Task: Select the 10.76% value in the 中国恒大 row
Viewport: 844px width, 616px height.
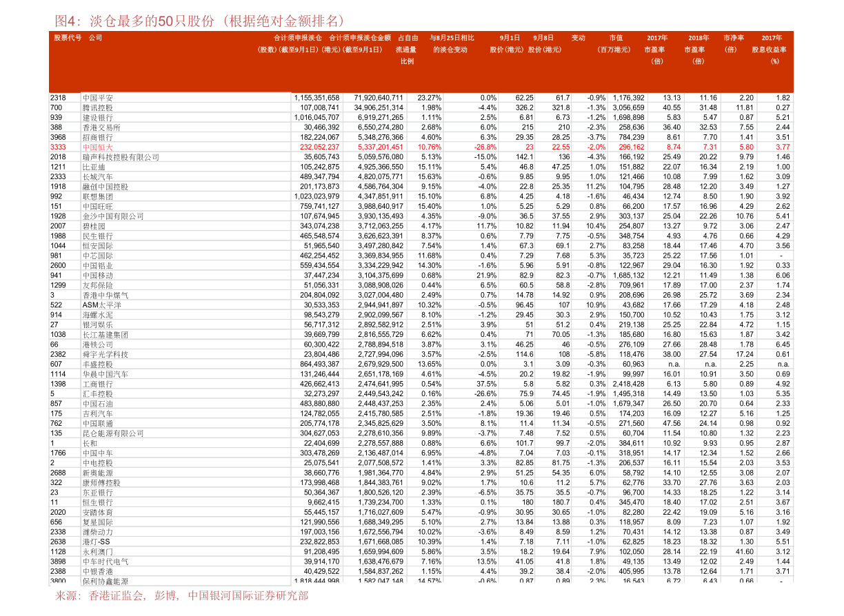Action: [429, 147]
